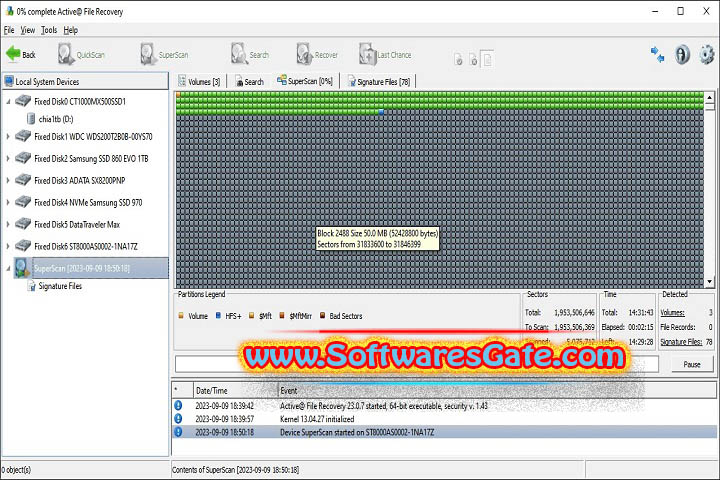The image size is (720, 480).
Task: Click third small document icon in toolbar
Action: coord(487,59)
